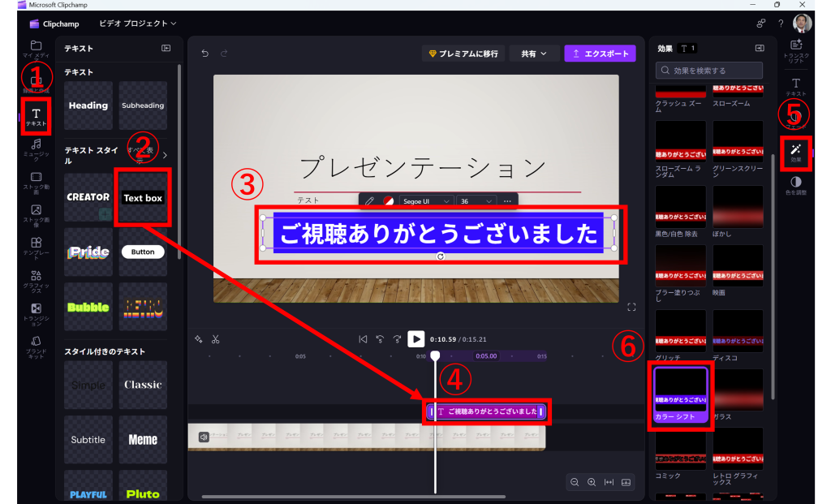Open the Stock images sidebar tab
The image size is (831, 504).
[36, 215]
